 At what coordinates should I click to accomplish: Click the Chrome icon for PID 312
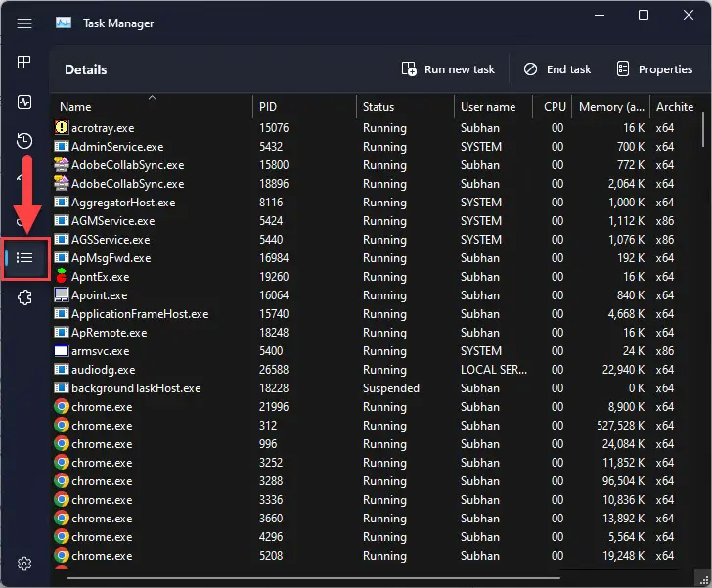[62, 425]
